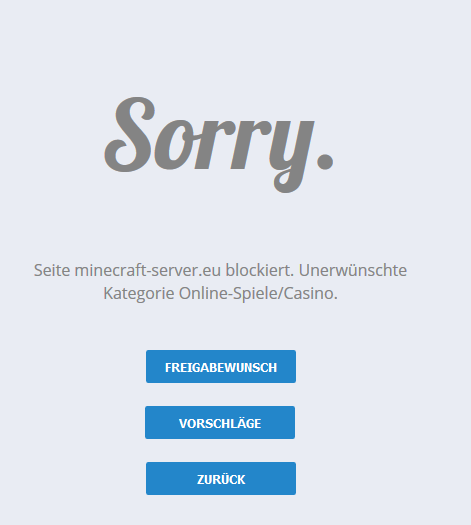471x525 pixels.
Task: Click the first line of block message
Action: coord(220,270)
